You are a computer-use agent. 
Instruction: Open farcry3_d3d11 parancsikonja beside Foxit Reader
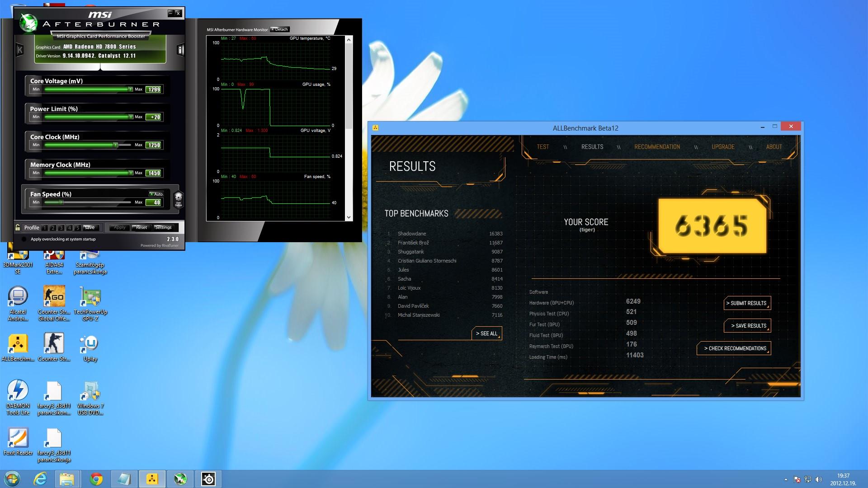54,445
